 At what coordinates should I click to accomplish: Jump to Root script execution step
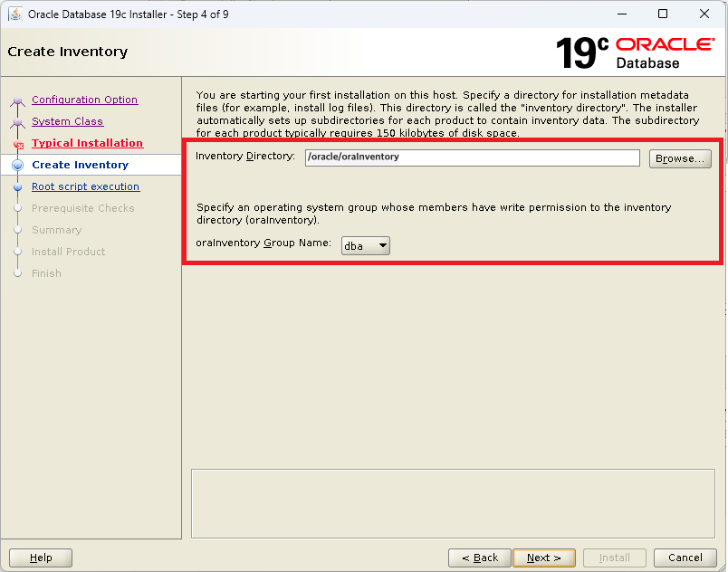coord(85,186)
